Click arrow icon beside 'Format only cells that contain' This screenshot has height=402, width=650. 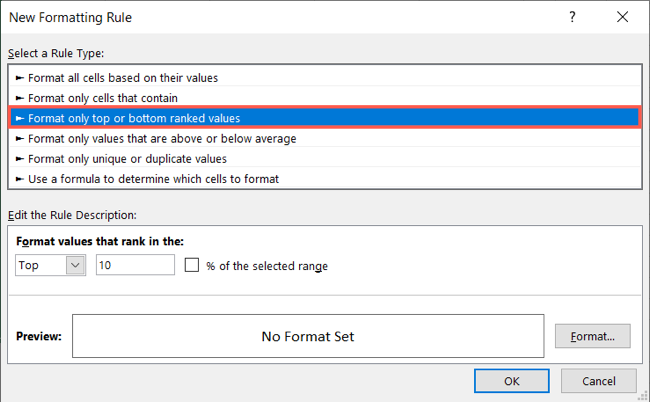(x=19, y=98)
